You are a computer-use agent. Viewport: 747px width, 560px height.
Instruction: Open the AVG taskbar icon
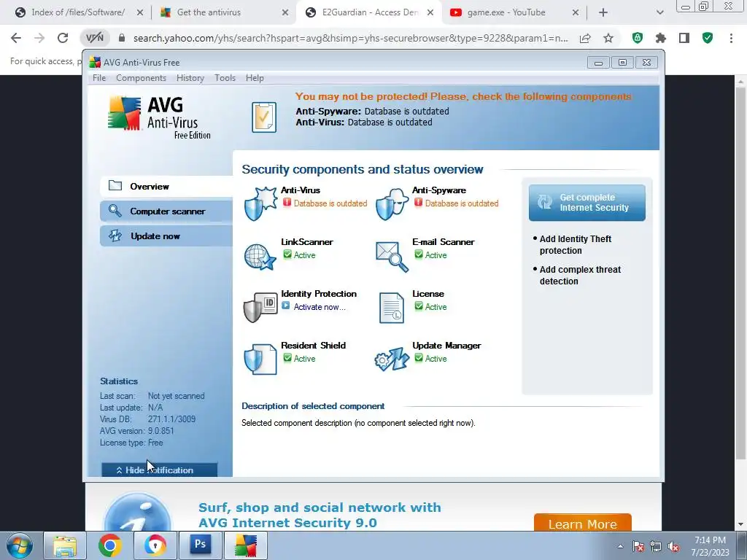[246, 545]
